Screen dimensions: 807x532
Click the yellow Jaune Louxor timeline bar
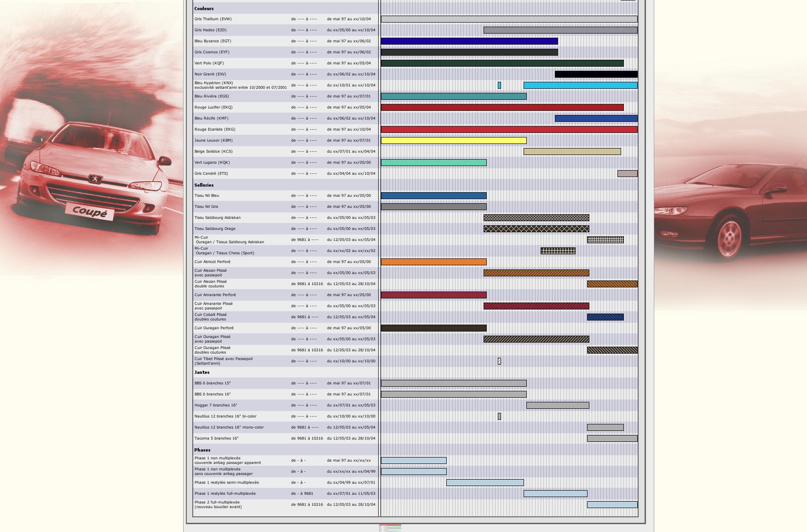[x=453, y=141]
